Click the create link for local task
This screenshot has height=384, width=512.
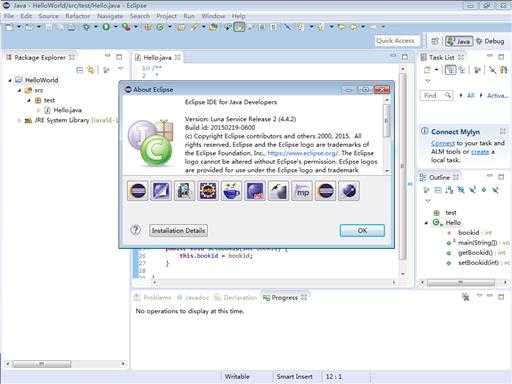480,152
